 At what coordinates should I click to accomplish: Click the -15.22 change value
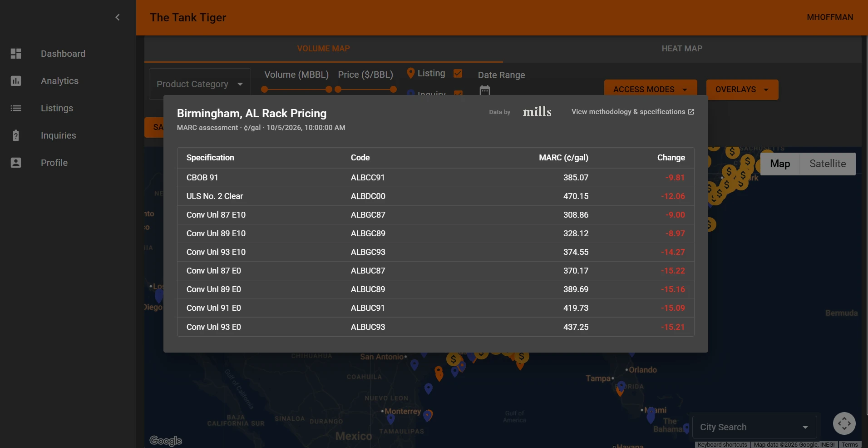(673, 271)
